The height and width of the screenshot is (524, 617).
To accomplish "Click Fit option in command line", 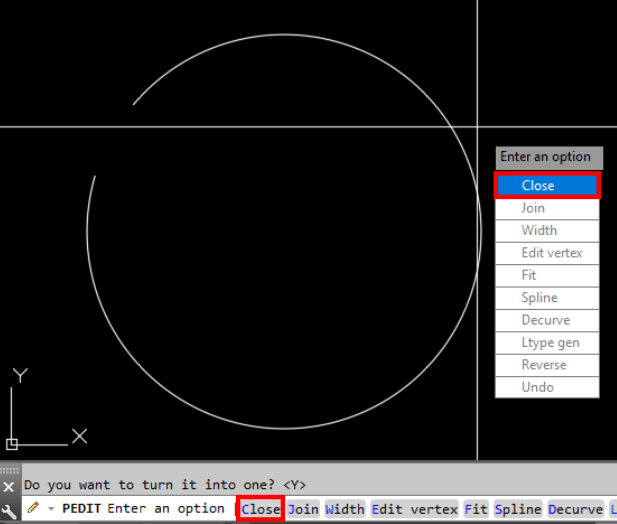I will click(476, 509).
